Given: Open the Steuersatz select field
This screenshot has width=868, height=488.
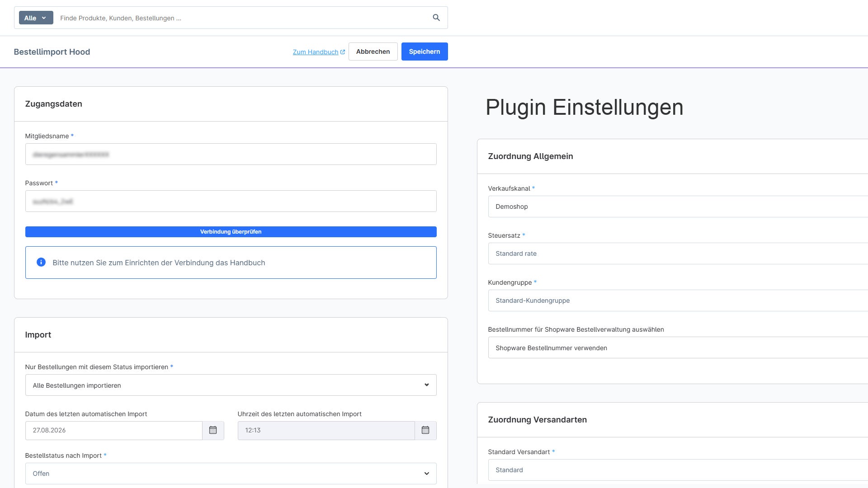Looking at the screenshot, I should click(x=678, y=253).
